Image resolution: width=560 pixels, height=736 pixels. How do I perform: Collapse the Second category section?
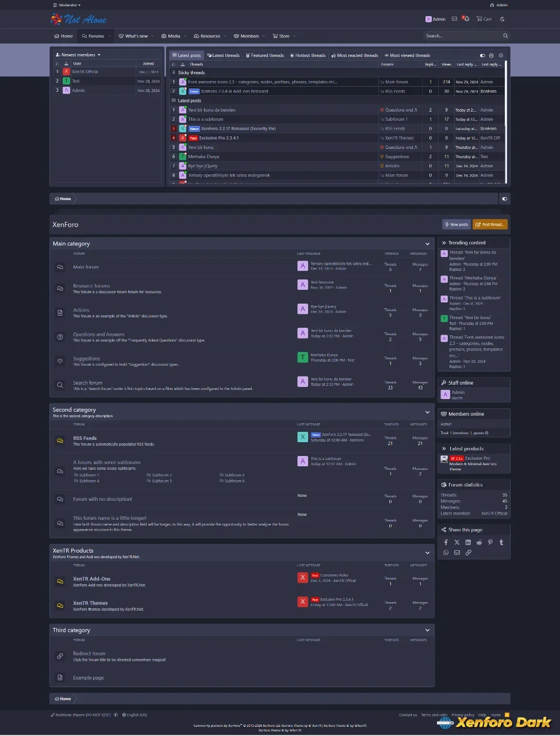pos(427,412)
